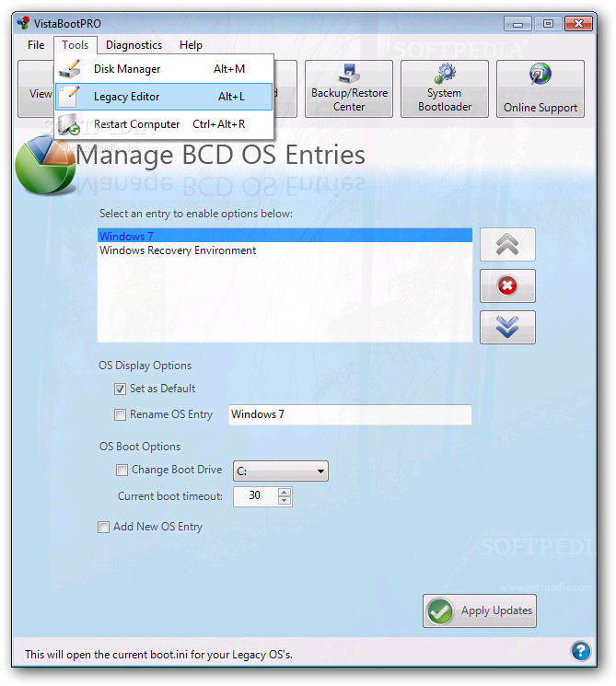Select Windows Recovery Environment entry
Image resolution: width=616 pixels, height=686 pixels.
click(285, 250)
